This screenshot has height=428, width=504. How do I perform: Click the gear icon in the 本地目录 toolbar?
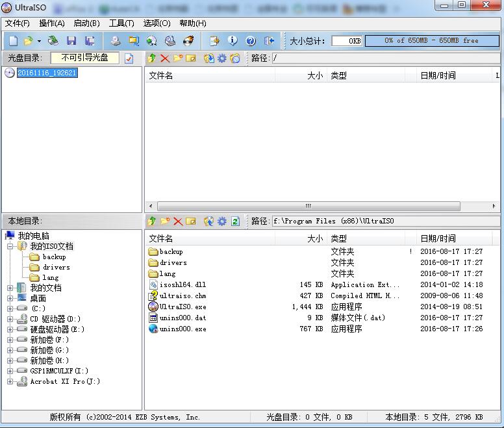click(222, 221)
